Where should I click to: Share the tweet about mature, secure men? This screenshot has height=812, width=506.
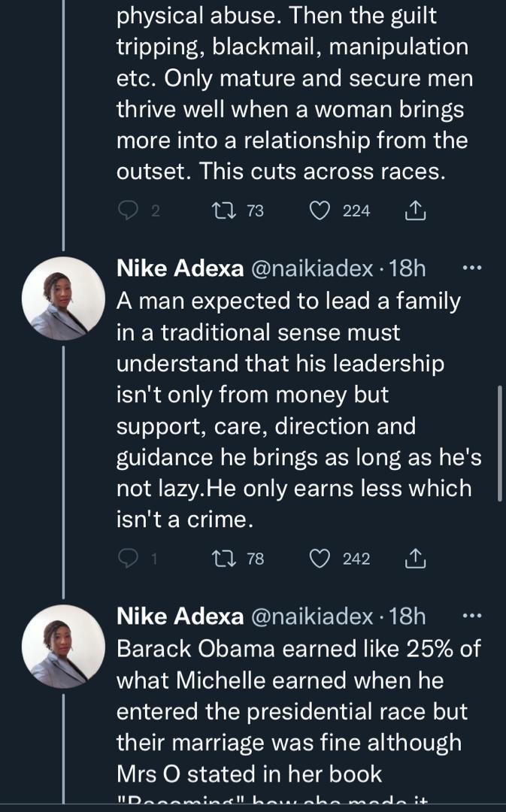[x=414, y=211]
